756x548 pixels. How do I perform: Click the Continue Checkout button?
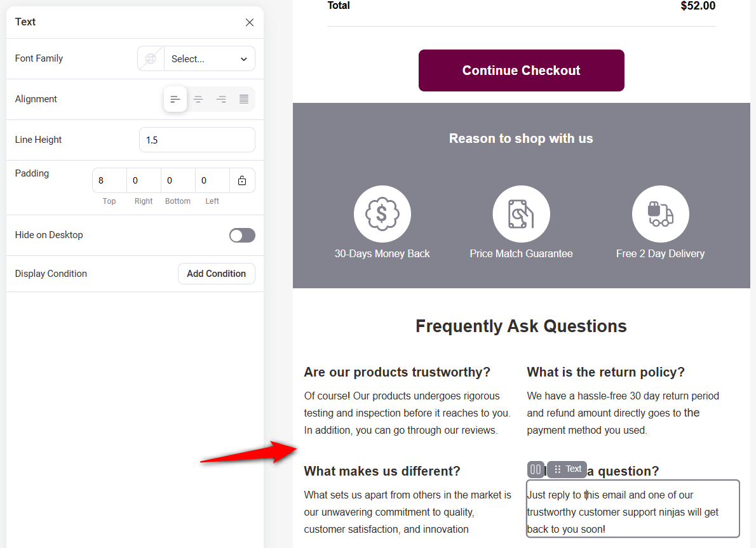click(x=521, y=70)
